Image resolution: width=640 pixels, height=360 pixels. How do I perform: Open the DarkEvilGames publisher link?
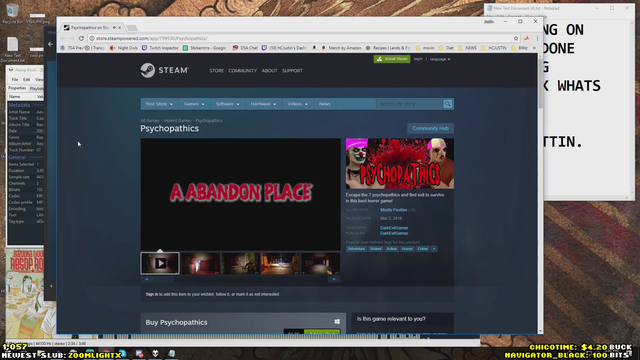[x=394, y=233]
